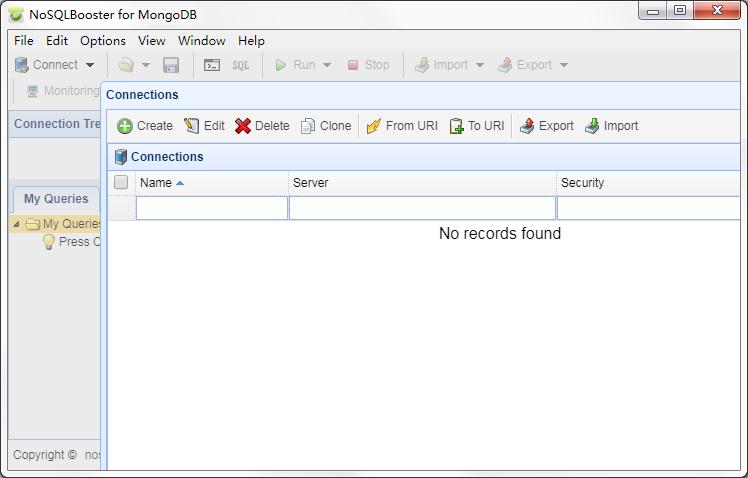Click the Copyright text in status bar
Image resolution: width=748 pixels, height=478 pixels.
(x=45, y=455)
